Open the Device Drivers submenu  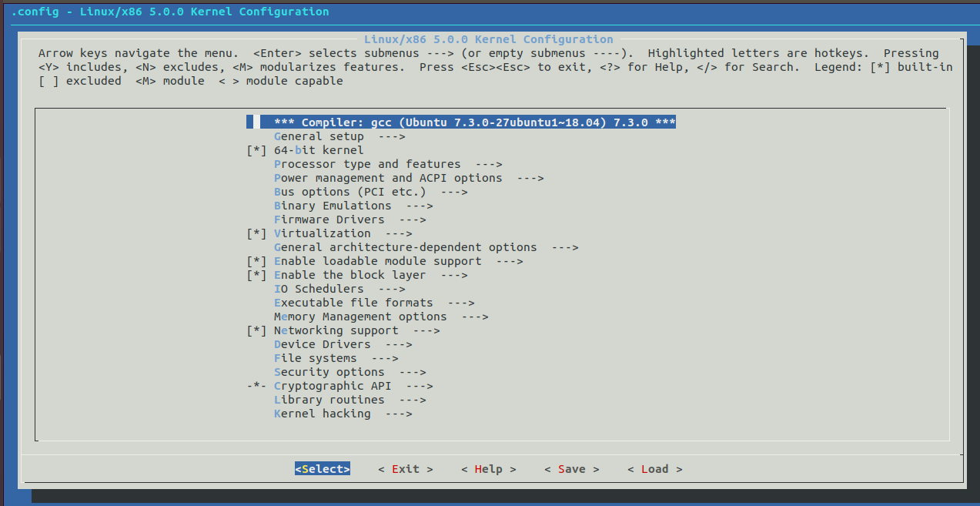tap(327, 343)
